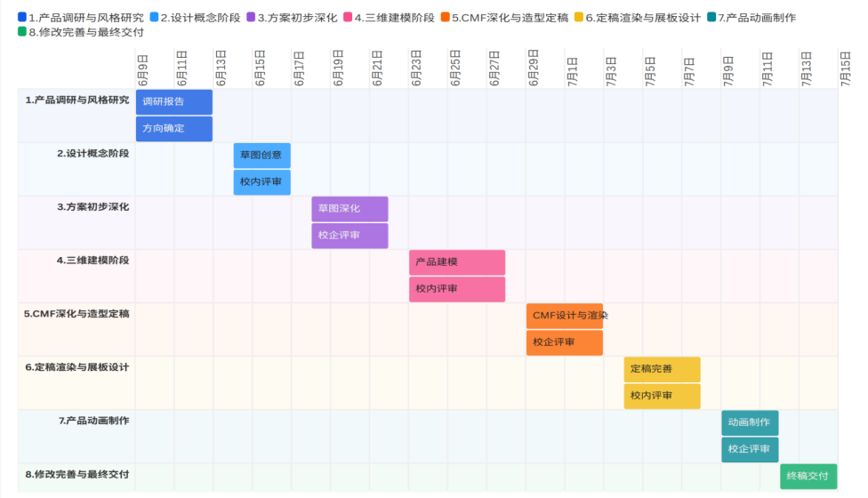
Task: Select the 校内评审 bar in 设计概念阶段 row
Action: click(261, 182)
